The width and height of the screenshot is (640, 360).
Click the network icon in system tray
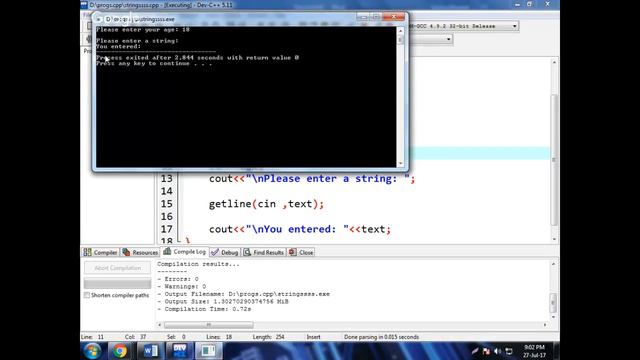[509, 351]
